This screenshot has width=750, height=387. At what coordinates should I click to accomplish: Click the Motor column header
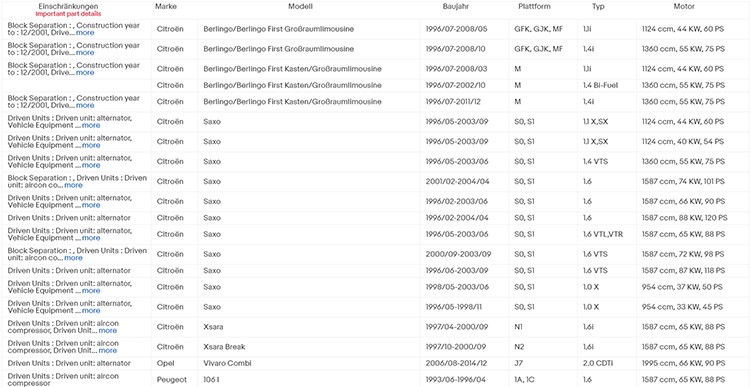coord(684,7)
